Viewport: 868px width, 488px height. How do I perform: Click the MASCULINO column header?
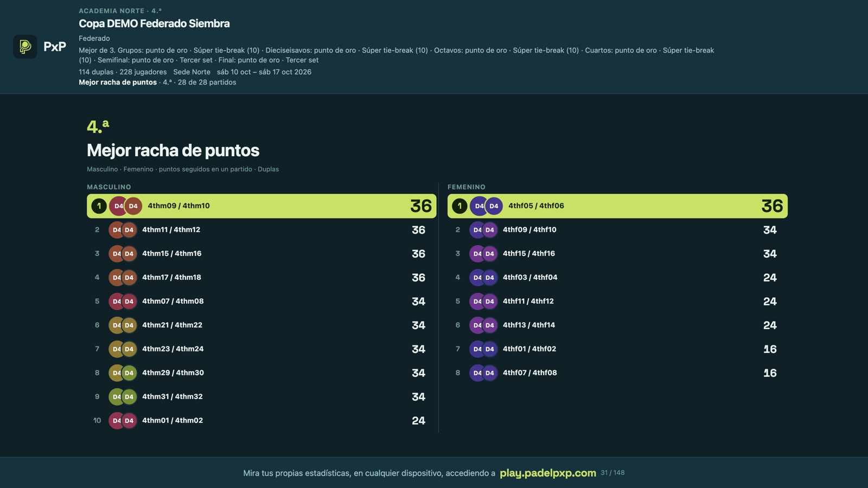pyautogui.click(x=109, y=187)
